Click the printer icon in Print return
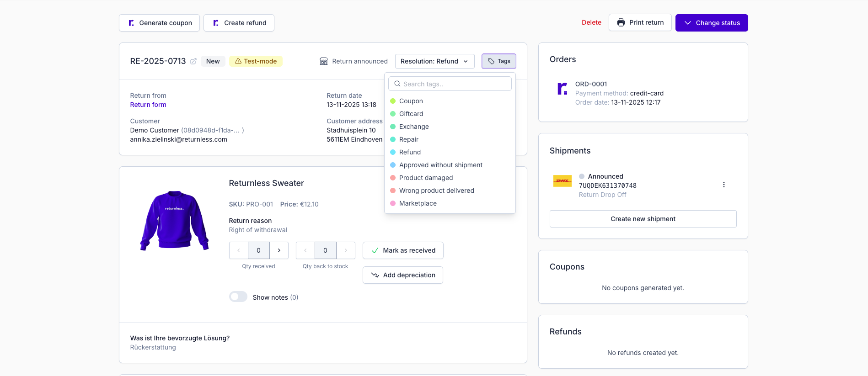This screenshot has width=868, height=376. [621, 22]
